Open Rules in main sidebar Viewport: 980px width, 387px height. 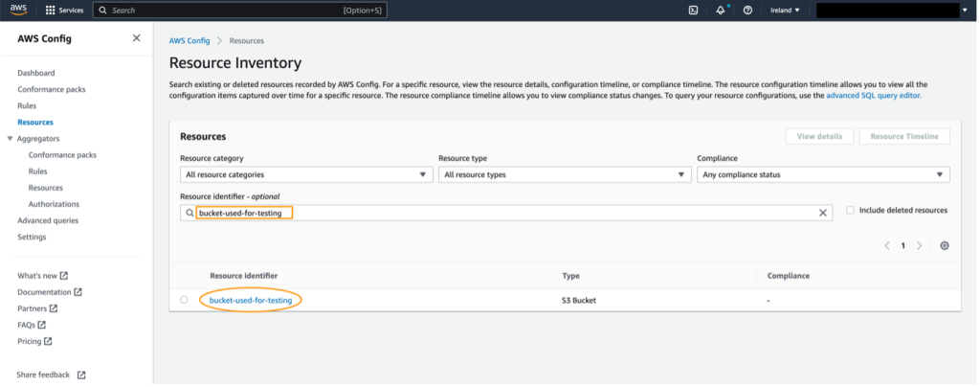tap(27, 105)
